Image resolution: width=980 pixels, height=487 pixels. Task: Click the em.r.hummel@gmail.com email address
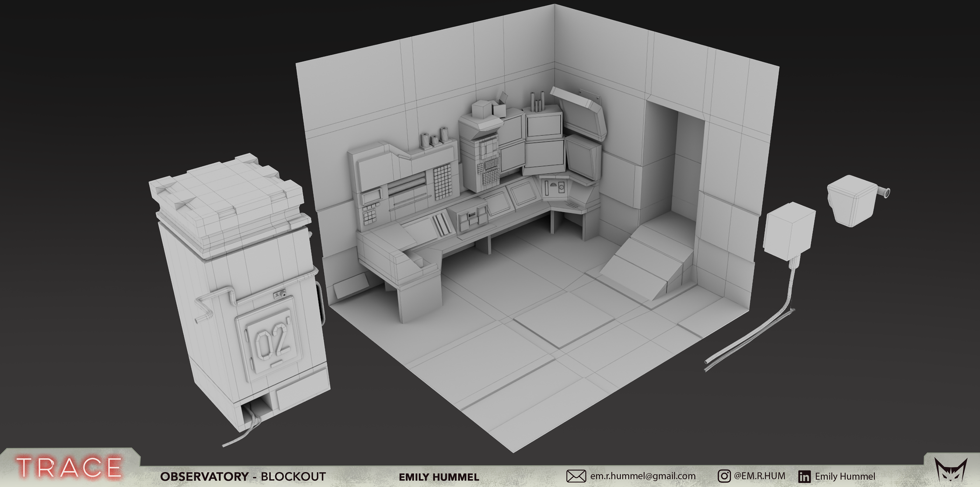point(643,476)
